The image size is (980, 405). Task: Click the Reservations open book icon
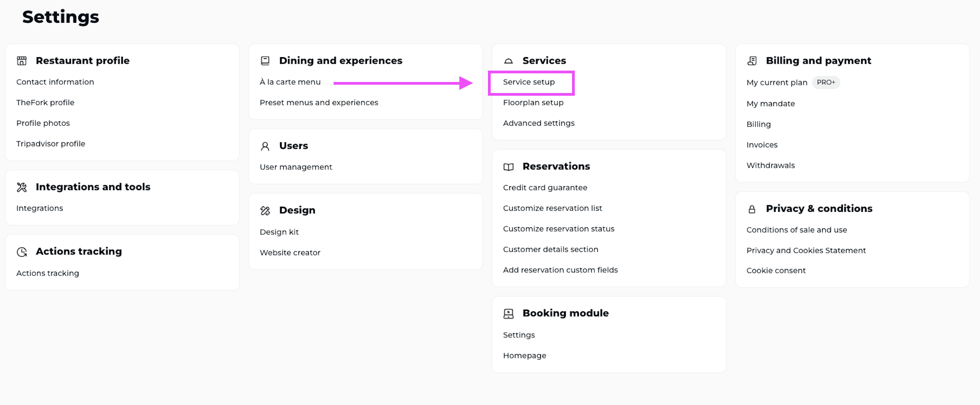point(508,167)
